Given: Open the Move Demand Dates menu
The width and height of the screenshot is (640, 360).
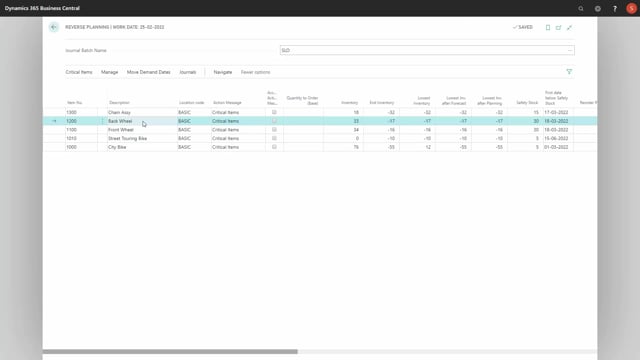Looking at the screenshot, I should [x=149, y=72].
